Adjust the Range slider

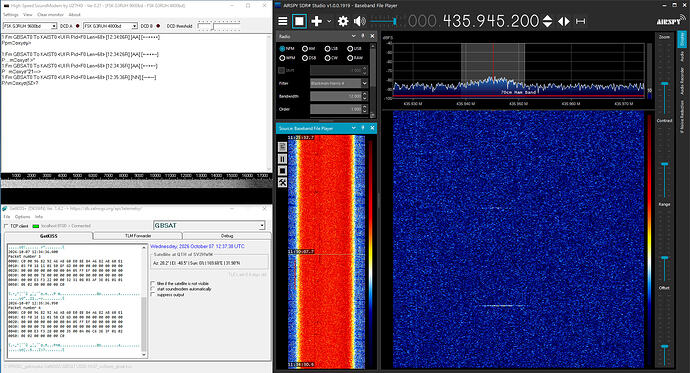pyautogui.click(x=664, y=258)
